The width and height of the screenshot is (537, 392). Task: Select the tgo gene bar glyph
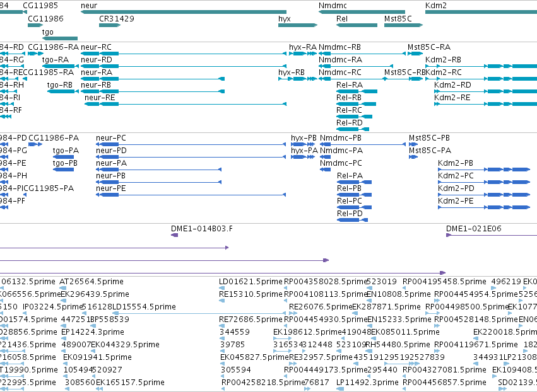point(60,38)
